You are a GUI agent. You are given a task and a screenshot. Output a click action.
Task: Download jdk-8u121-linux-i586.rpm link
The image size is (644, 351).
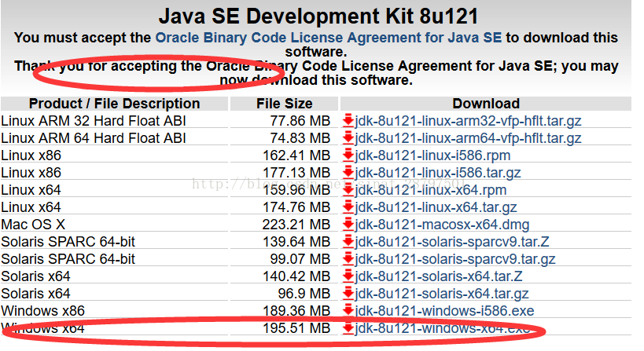[432, 155]
